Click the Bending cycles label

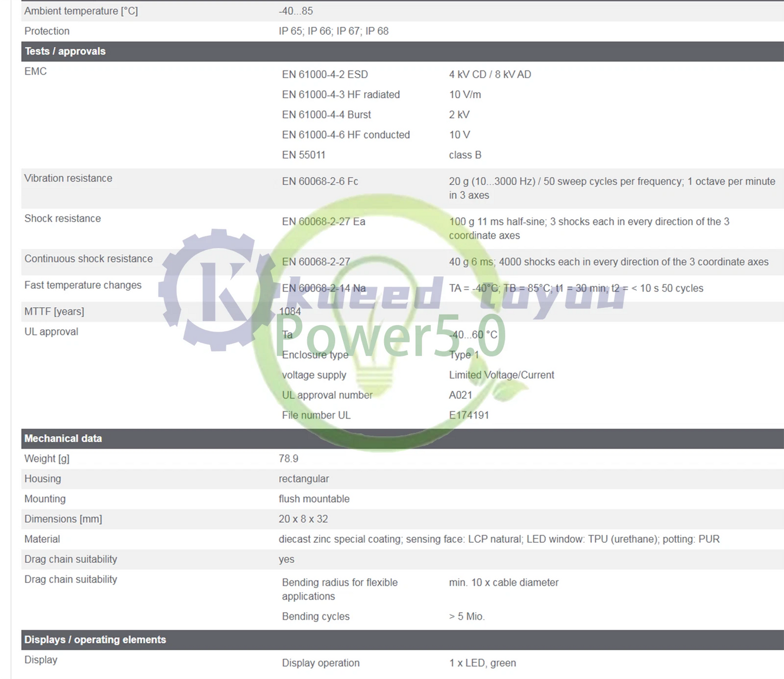pyautogui.click(x=316, y=617)
